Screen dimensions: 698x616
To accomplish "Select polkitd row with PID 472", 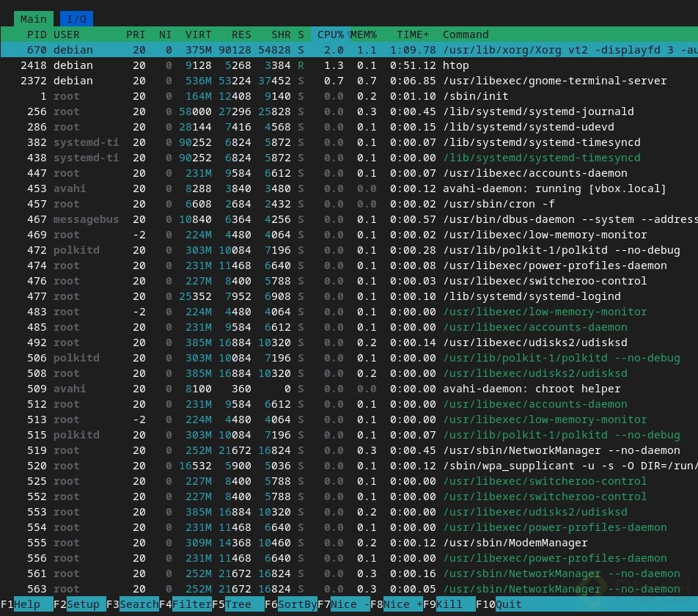I will point(349,250).
